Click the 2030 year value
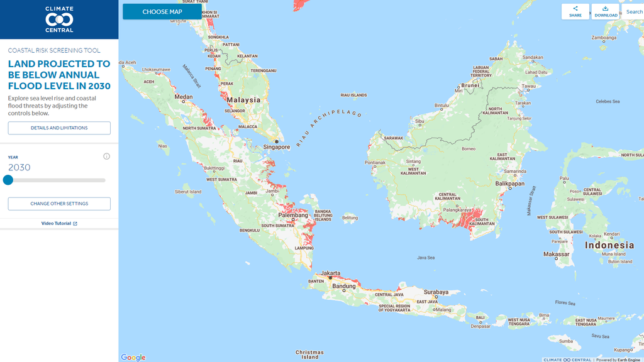The width and height of the screenshot is (644, 362). (19, 167)
